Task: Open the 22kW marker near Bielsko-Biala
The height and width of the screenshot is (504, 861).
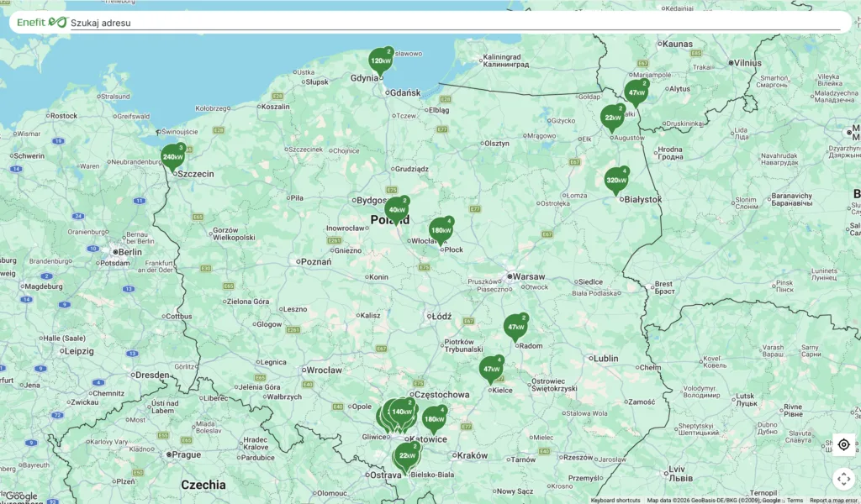Action: coord(408,455)
